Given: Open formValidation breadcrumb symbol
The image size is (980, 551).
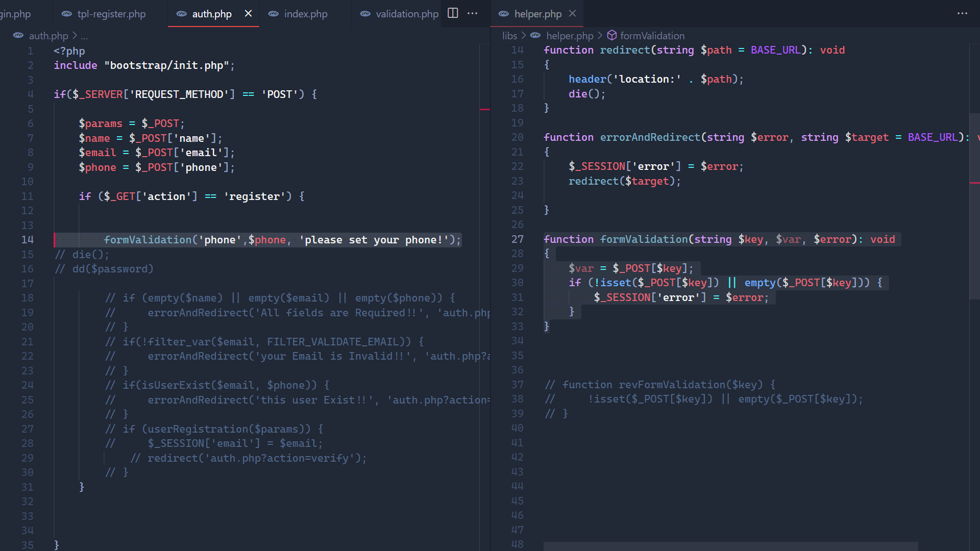Looking at the screenshot, I should click(652, 36).
